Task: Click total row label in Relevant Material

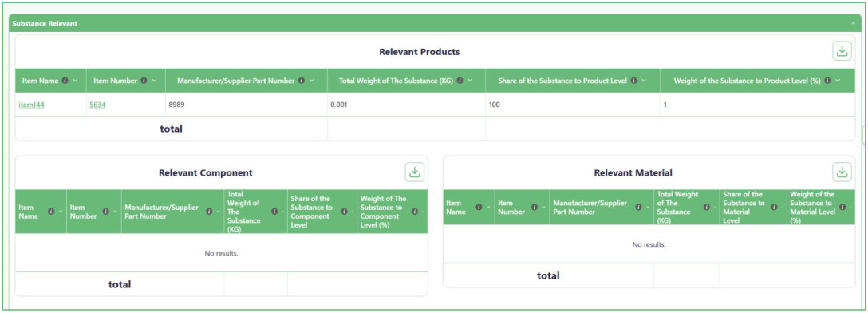Action: (x=548, y=275)
